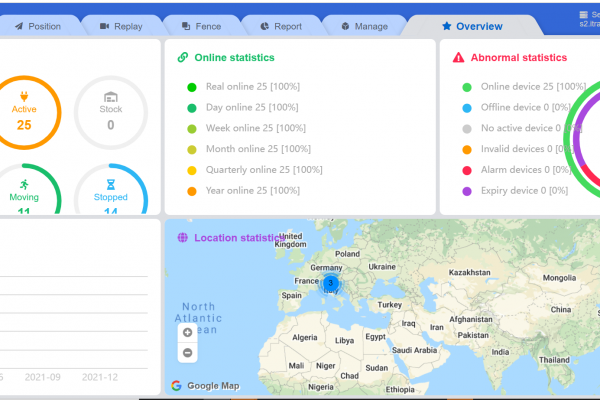Click the Offline device blue legend dot
This screenshot has width=600, height=400.
click(467, 108)
